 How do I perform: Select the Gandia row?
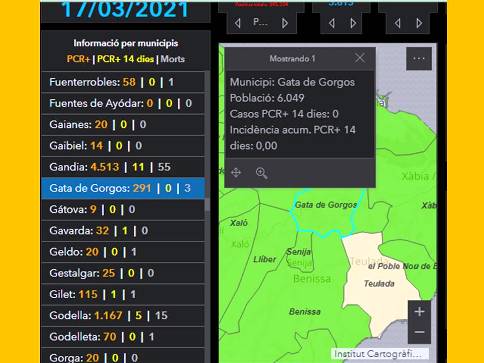pos(123,167)
